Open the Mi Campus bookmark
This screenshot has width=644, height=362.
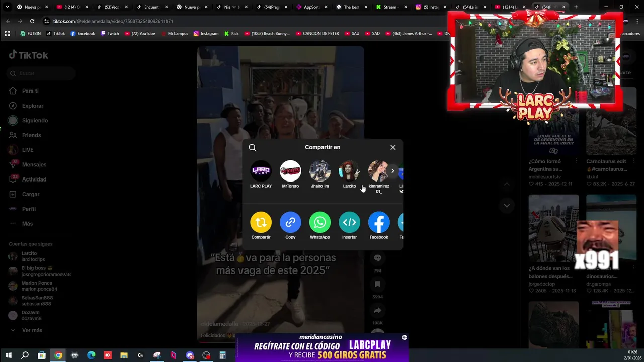[174, 34]
